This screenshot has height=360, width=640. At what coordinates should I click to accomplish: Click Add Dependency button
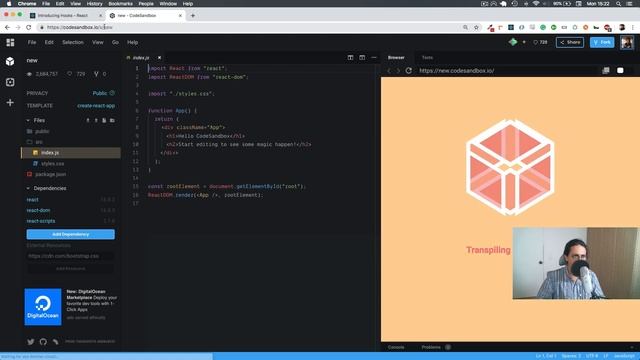point(71,234)
